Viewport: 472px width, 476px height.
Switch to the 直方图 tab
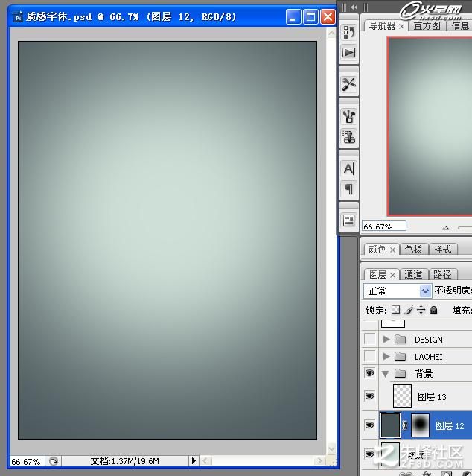click(427, 26)
